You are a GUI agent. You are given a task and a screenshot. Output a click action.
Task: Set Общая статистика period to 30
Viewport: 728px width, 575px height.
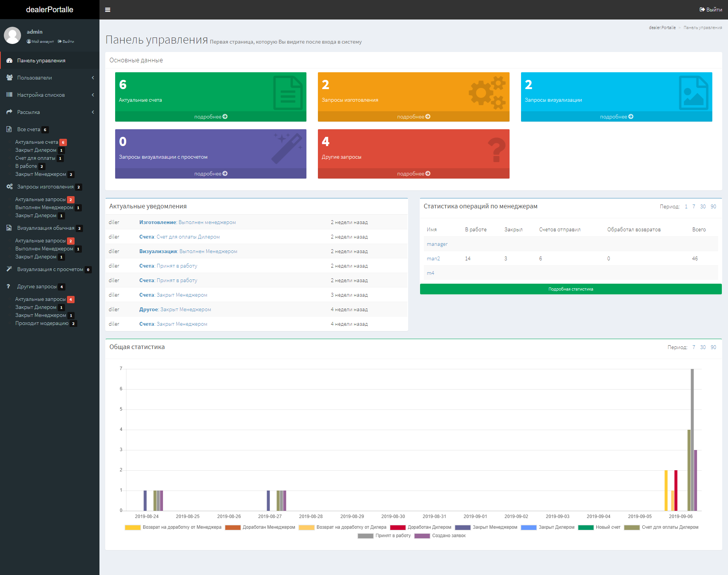tap(703, 347)
